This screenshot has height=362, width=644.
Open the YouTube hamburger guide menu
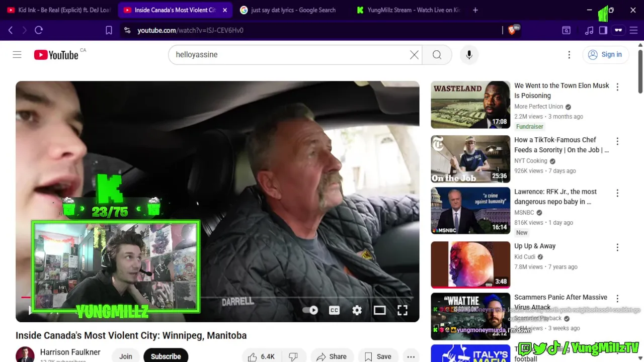pos(17,55)
